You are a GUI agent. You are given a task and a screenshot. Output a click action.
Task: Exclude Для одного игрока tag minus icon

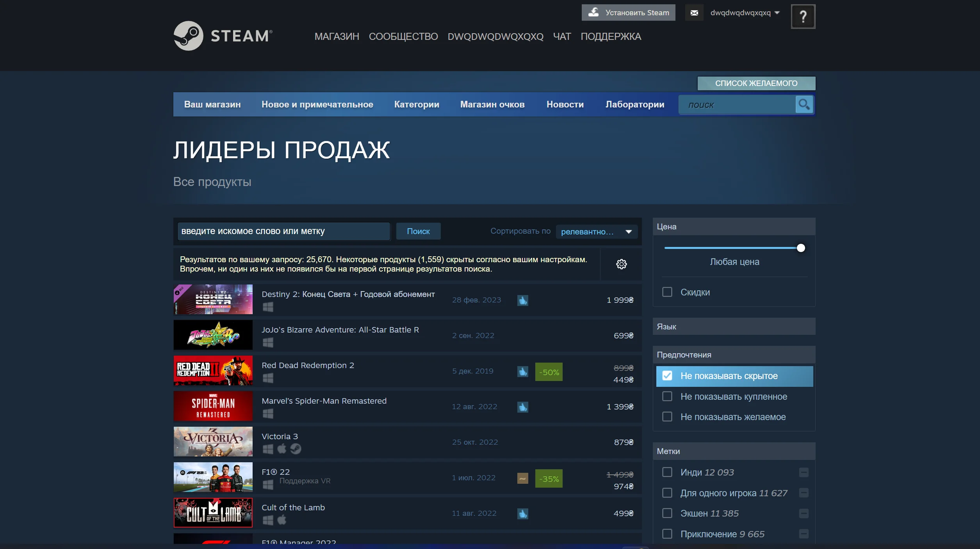tap(804, 493)
